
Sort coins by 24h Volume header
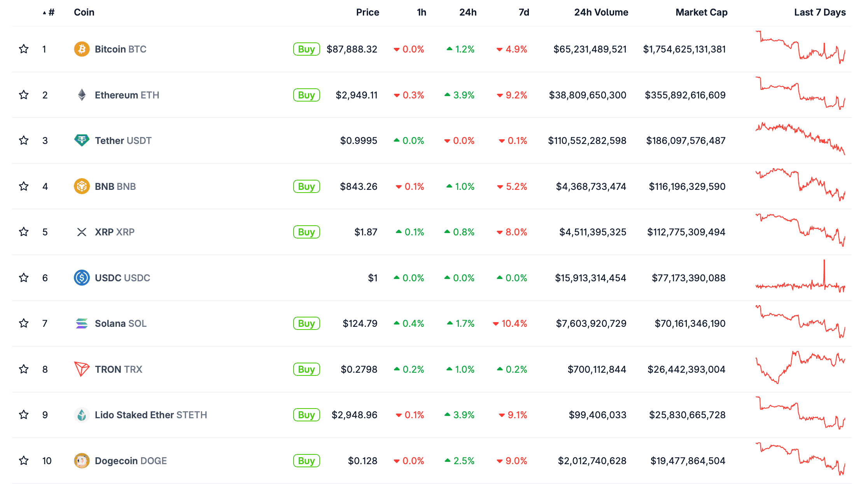pyautogui.click(x=601, y=12)
